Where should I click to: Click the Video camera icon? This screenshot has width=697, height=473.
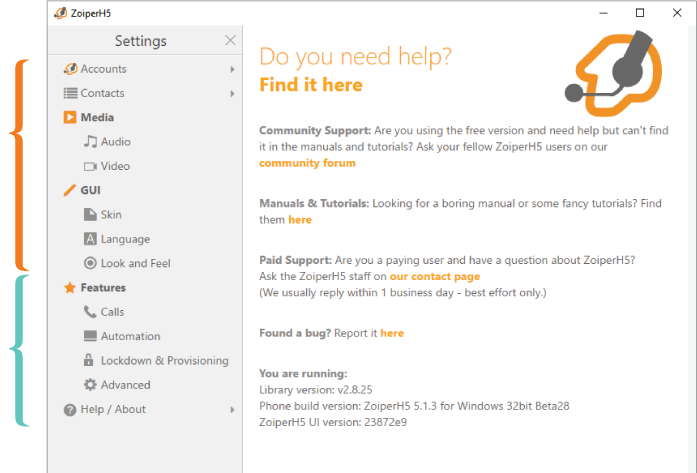click(90, 166)
